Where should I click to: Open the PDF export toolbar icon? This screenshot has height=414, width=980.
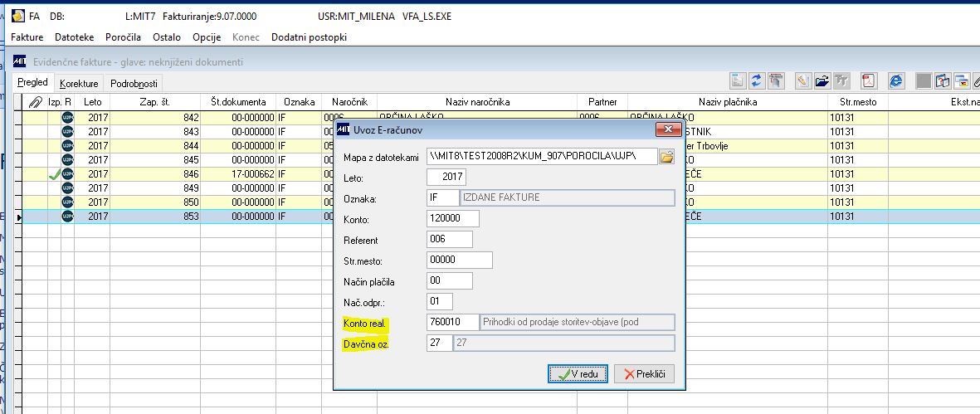[x=870, y=80]
